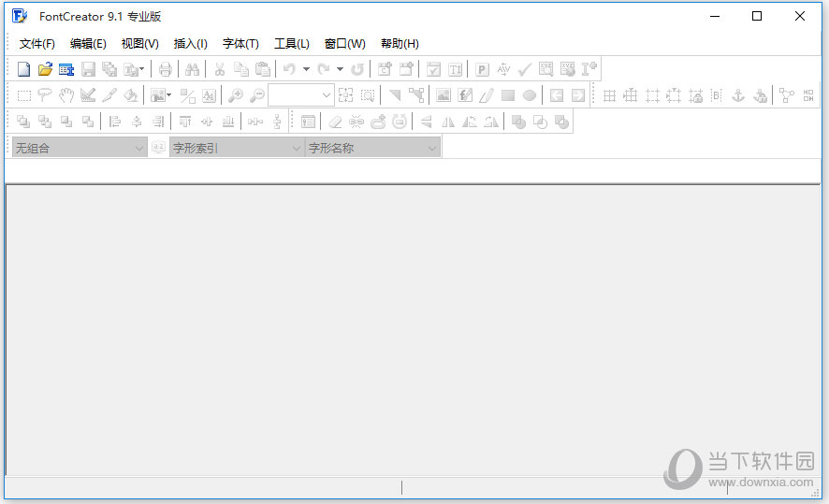829x504 pixels.
Task: Click the Repeat circular arrow icon
Action: [357, 69]
